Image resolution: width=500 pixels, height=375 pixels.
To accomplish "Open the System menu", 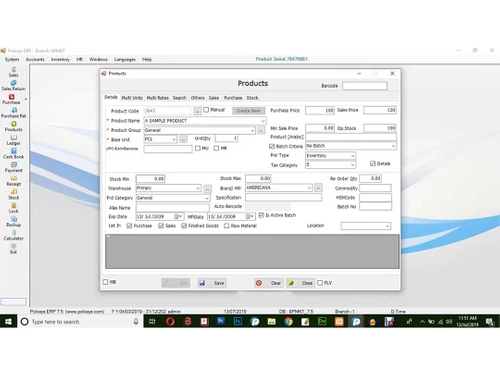I will [x=12, y=59].
